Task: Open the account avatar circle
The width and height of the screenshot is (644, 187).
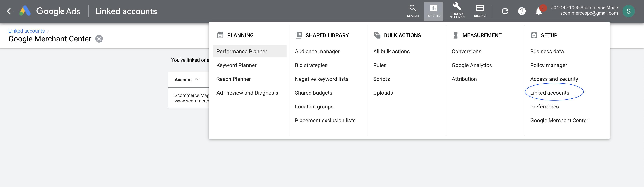Action: (629, 11)
